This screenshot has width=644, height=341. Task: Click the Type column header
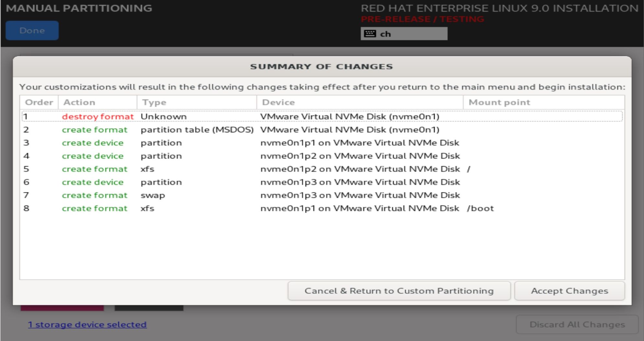coord(197,102)
